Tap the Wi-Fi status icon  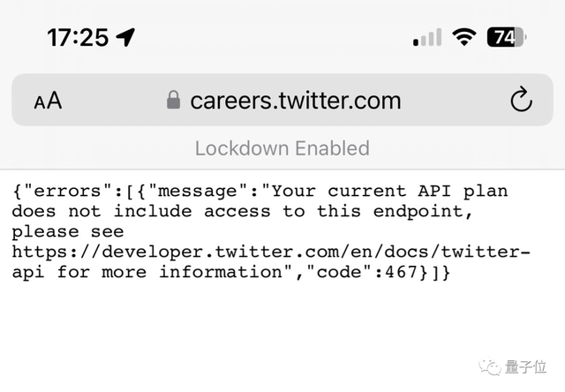click(463, 37)
